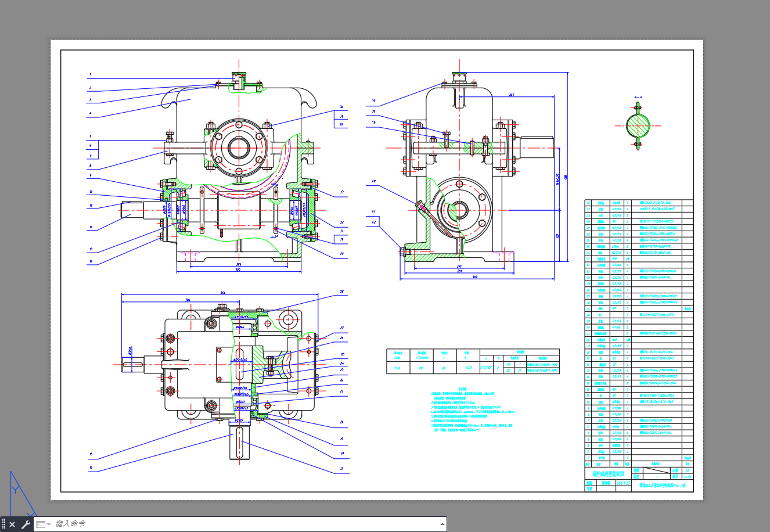Click the 键入命令 command input field
This screenshot has height=532, width=770.
coord(244,524)
